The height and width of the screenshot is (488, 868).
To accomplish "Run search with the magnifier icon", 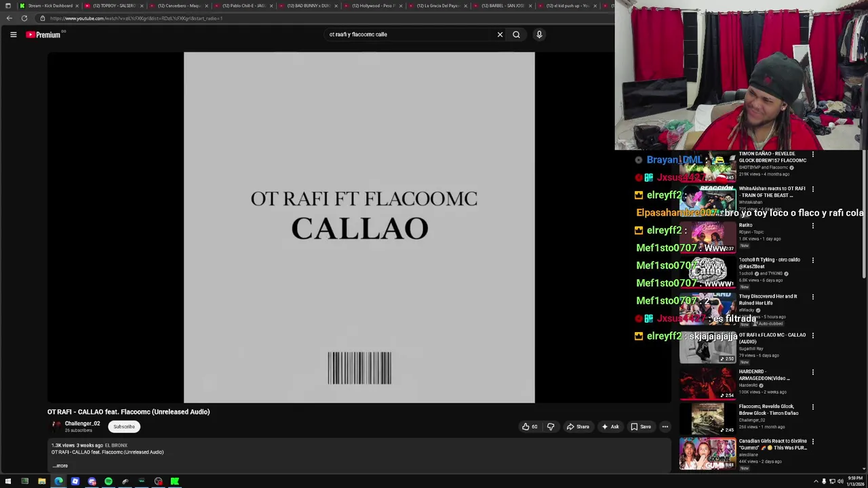I will pyautogui.click(x=516, y=35).
